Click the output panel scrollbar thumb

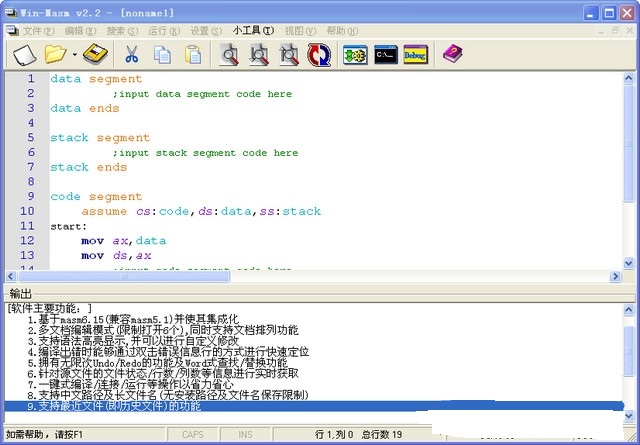coord(629,350)
